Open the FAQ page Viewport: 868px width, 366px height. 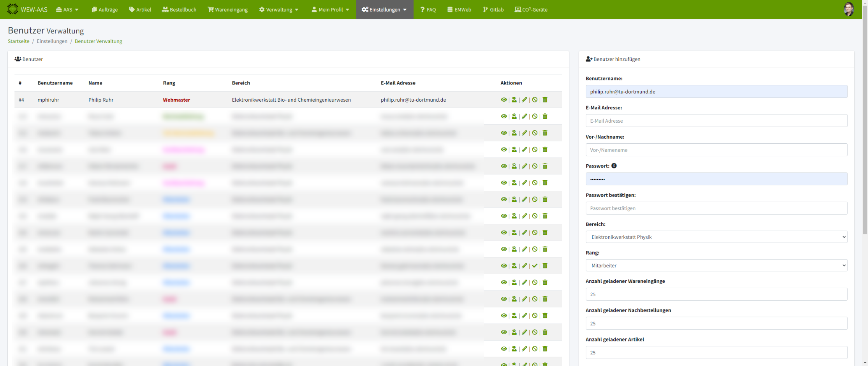pyautogui.click(x=428, y=9)
